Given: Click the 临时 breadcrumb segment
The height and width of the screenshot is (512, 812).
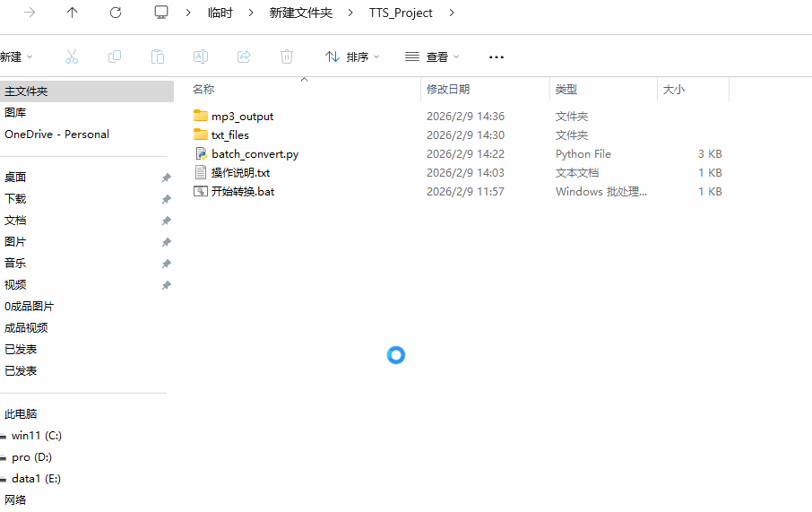Looking at the screenshot, I should point(220,13).
